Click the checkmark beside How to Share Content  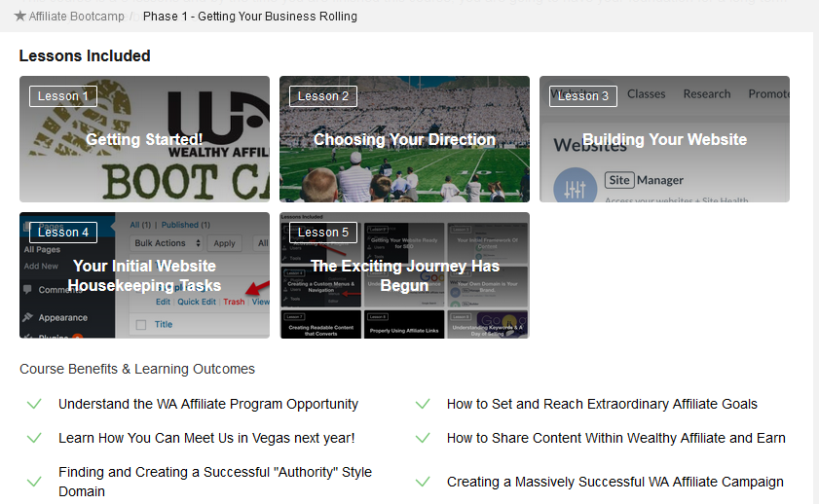423,438
